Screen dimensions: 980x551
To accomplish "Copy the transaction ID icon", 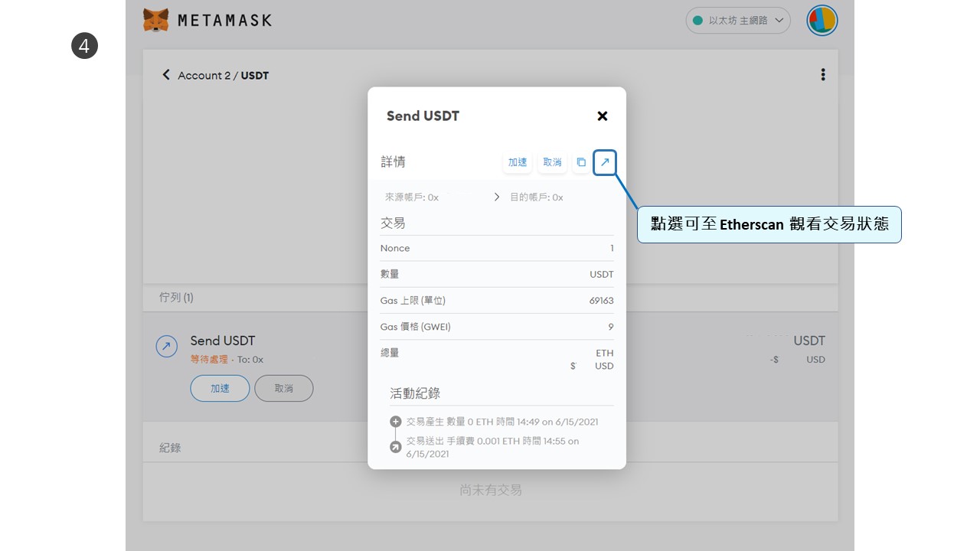I will [581, 162].
